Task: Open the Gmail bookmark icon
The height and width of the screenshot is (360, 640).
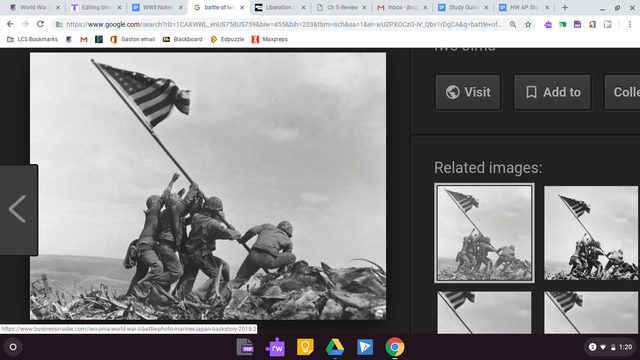Action: pyautogui.click(x=84, y=39)
